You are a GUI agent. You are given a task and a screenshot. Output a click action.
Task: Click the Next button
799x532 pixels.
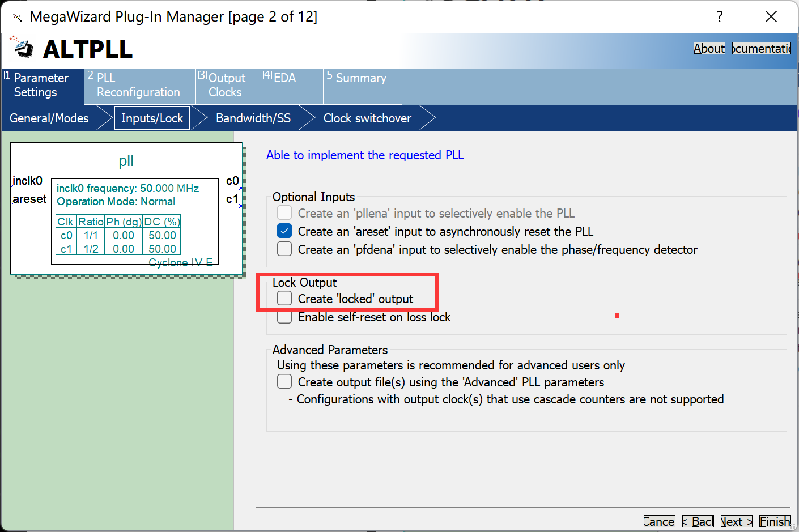(x=737, y=522)
